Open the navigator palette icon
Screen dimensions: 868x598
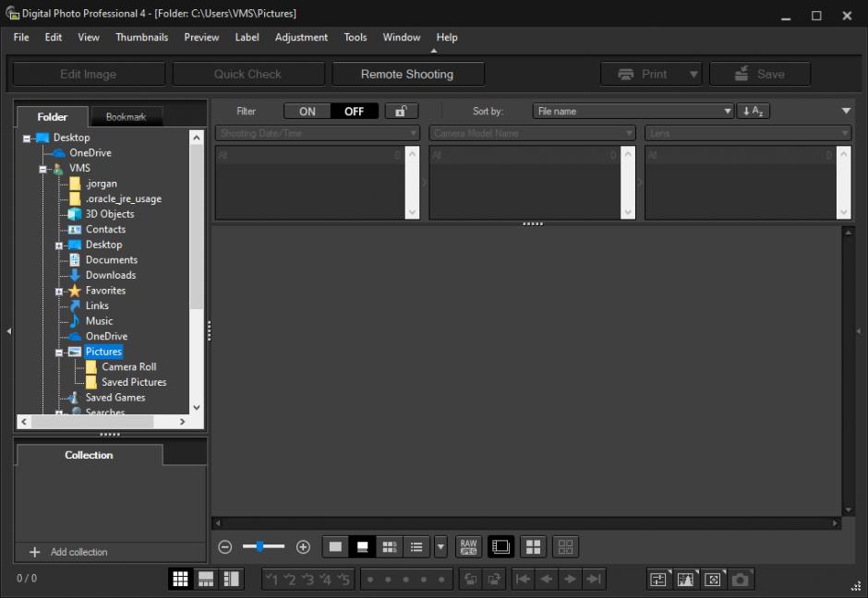point(713,580)
